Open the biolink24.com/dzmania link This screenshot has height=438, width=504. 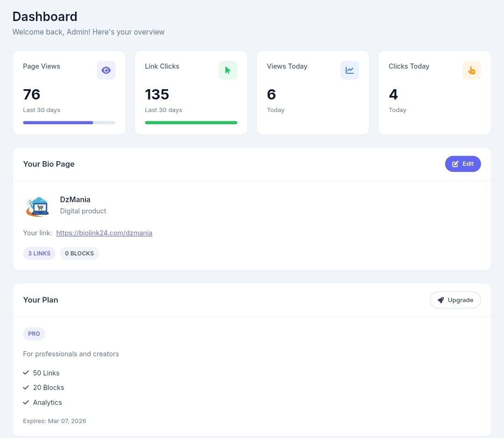(x=104, y=233)
